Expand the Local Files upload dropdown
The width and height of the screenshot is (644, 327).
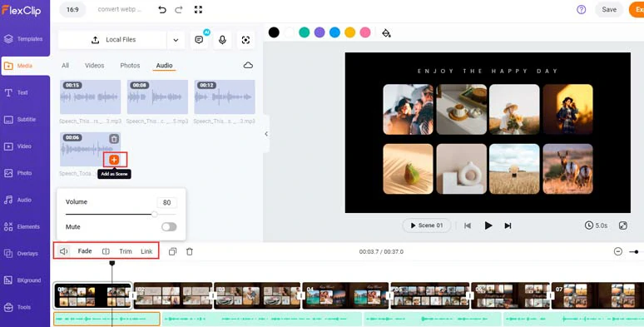(x=176, y=40)
